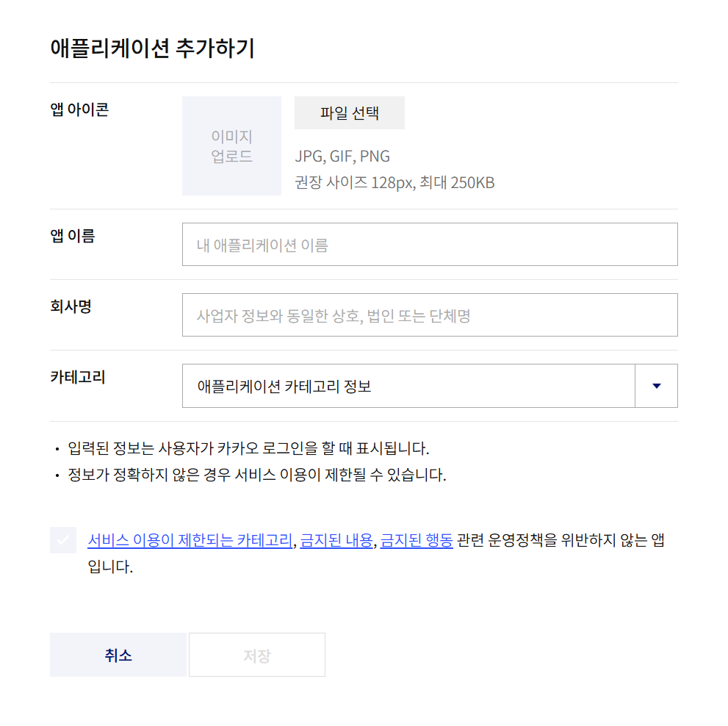Click the 카테고리 field label

pyautogui.click(x=78, y=377)
